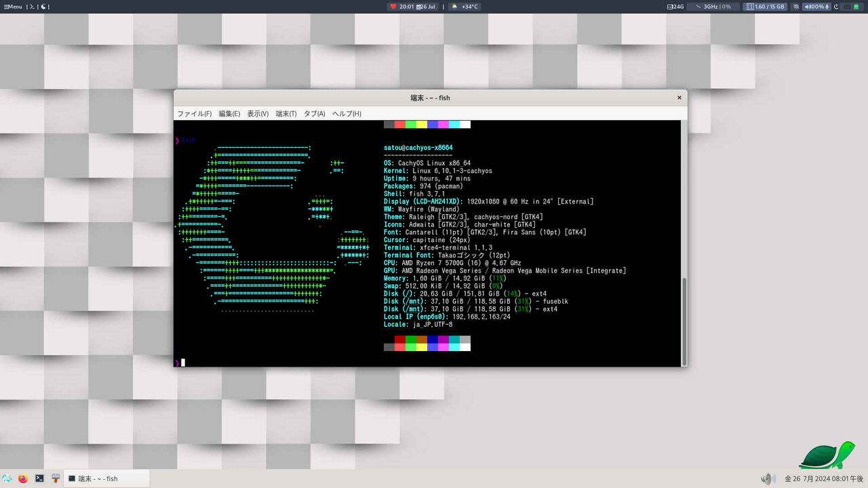Click the 24G disk usage indicator
The image size is (868, 488).
pyautogui.click(x=675, y=7)
